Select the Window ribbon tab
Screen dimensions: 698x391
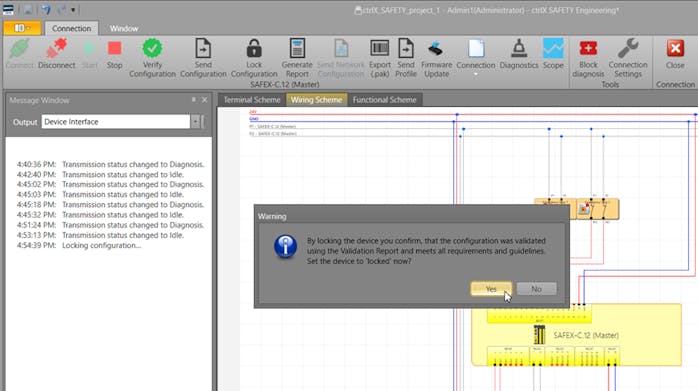click(124, 28)
